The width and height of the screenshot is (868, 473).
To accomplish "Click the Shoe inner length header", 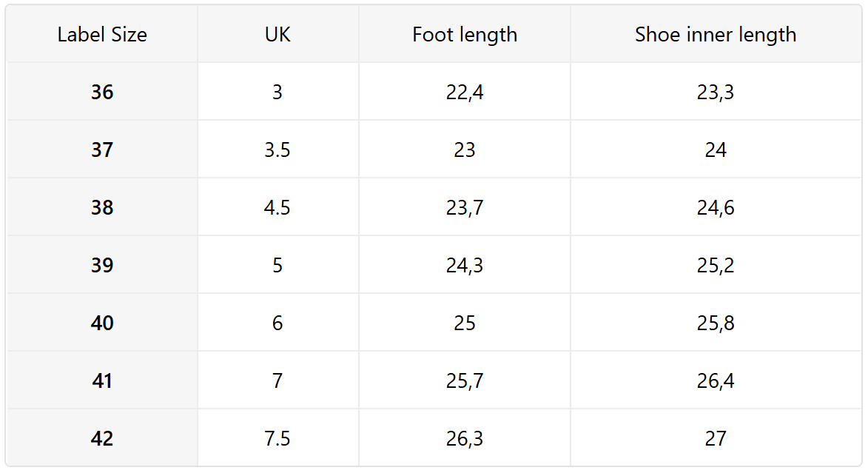I will pyautogui.click(x=716, y=35).
